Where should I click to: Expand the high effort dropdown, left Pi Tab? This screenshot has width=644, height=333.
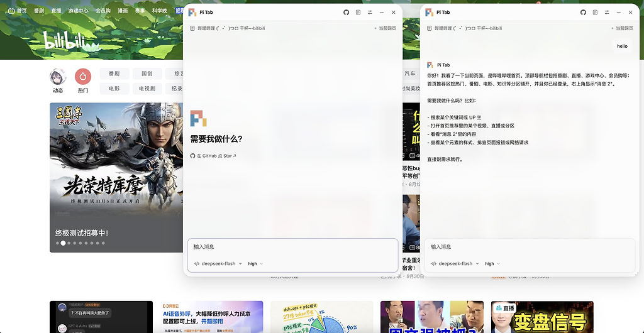point(255,264)
